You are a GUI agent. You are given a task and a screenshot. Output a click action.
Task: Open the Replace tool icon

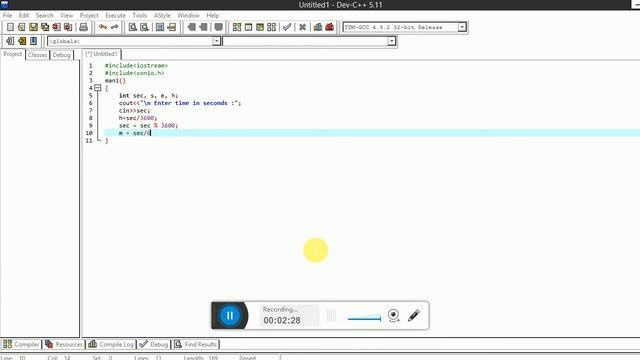click(x=144, y=27)
